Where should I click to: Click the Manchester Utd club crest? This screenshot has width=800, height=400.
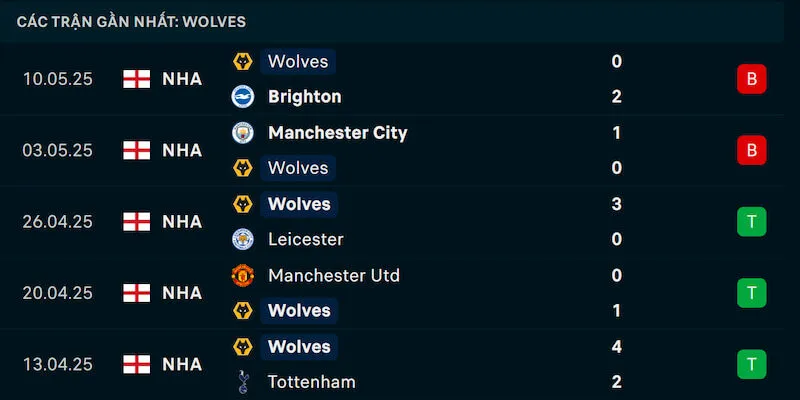pos(242,275)
